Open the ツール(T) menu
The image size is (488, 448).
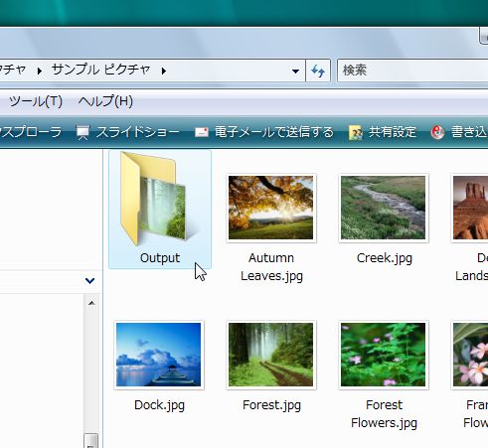36,101
